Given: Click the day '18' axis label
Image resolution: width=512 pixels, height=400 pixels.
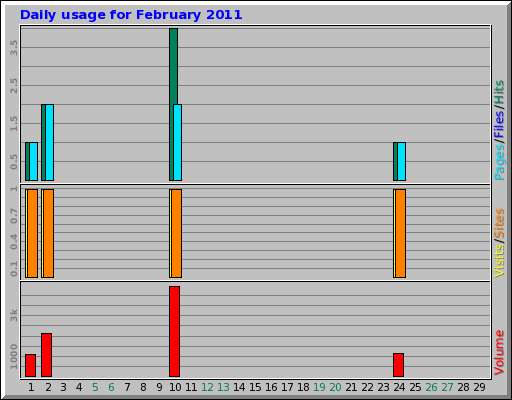Looking at the screenshot, I should [x=303, y=387].
